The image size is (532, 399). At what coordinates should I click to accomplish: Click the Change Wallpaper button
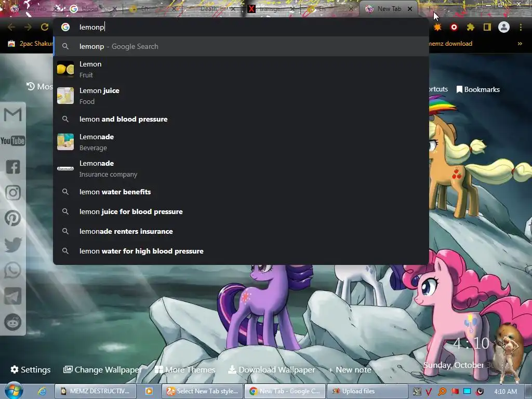click(102, 369)
